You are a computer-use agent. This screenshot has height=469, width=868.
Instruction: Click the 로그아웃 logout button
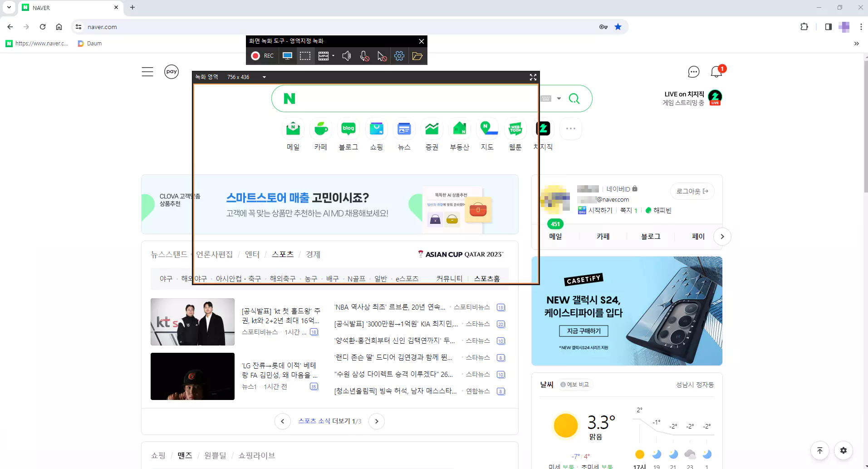pyautogui.click(x=692, y=191)
